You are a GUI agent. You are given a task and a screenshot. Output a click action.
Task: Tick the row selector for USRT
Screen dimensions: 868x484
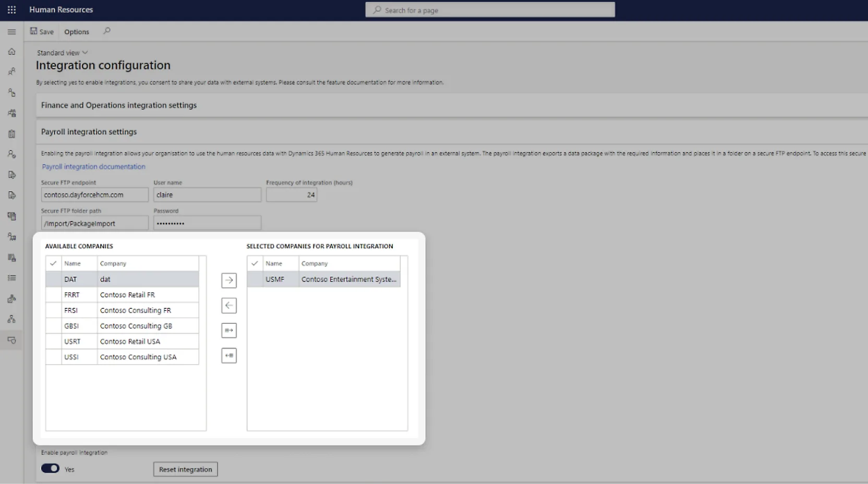[x=54, y=342]
